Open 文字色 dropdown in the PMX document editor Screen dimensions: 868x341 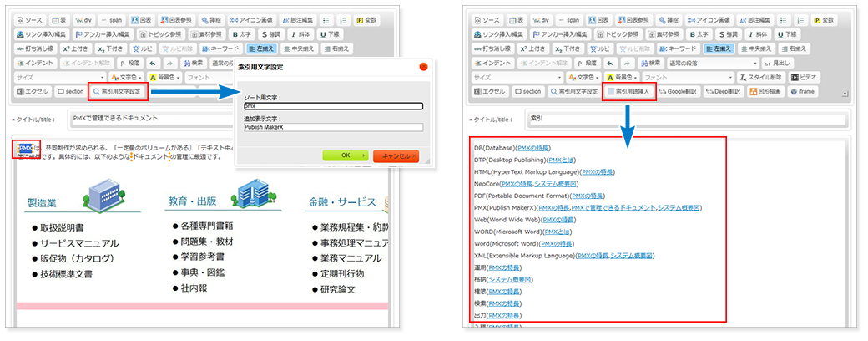(127, 77)
